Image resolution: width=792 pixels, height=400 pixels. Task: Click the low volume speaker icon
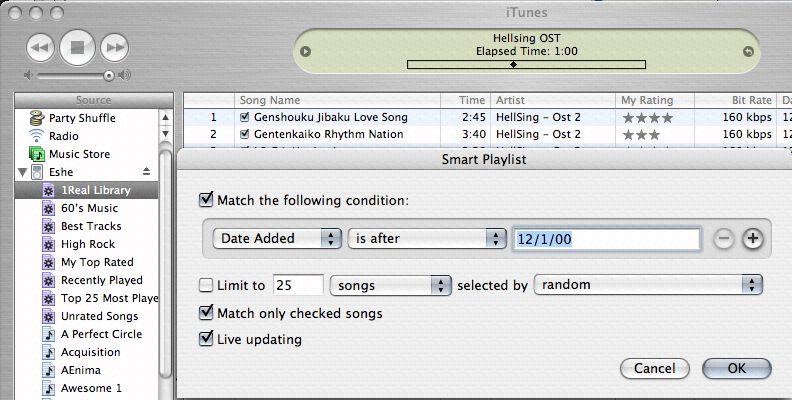pyautogui.click(x=28, y=75)
